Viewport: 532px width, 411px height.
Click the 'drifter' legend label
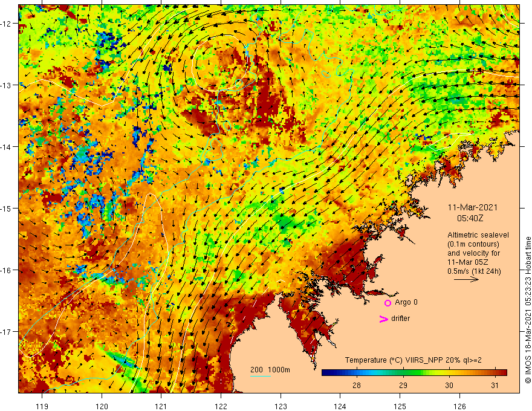[400, 319]
